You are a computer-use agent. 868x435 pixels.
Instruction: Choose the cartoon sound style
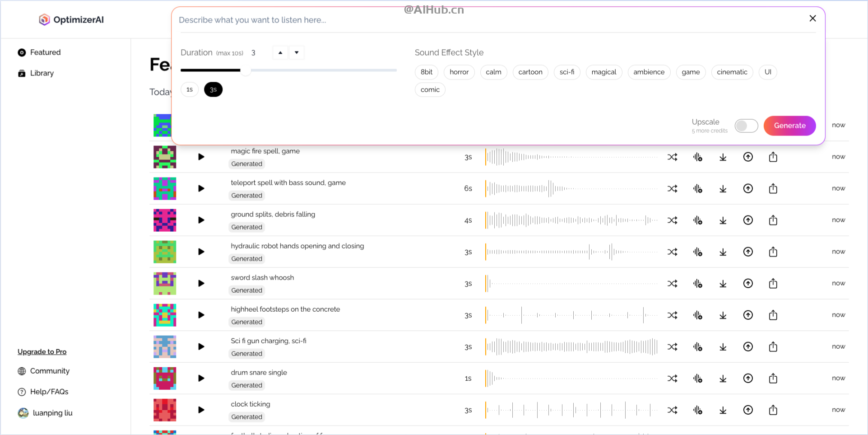pos(530,72)
